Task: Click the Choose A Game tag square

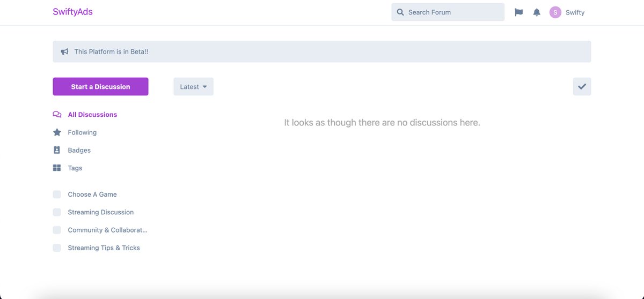Action: [57, 195]
